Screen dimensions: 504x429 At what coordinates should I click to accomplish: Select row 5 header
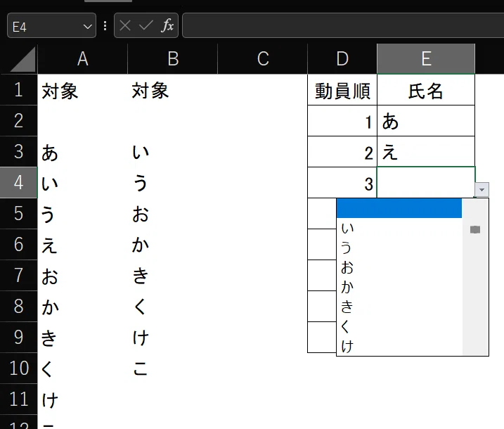(19, 214)
